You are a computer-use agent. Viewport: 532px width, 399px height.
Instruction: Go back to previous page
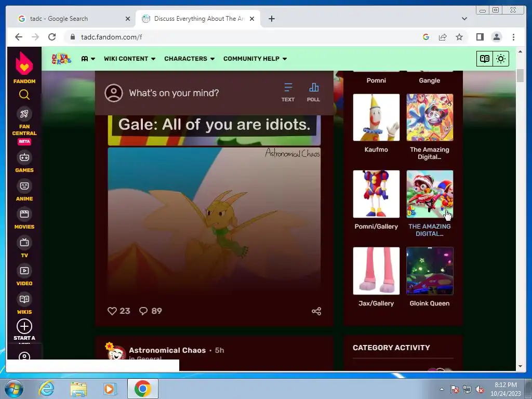(19, 37)
